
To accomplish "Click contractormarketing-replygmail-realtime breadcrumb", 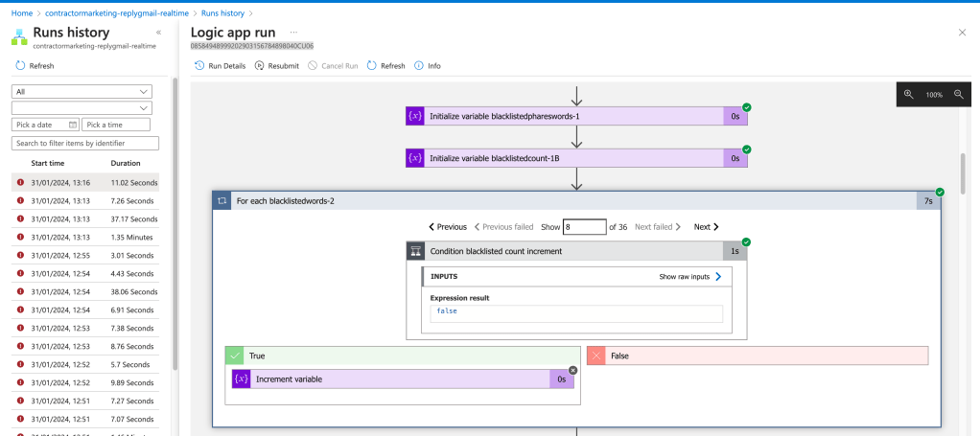I will (115, 12).
